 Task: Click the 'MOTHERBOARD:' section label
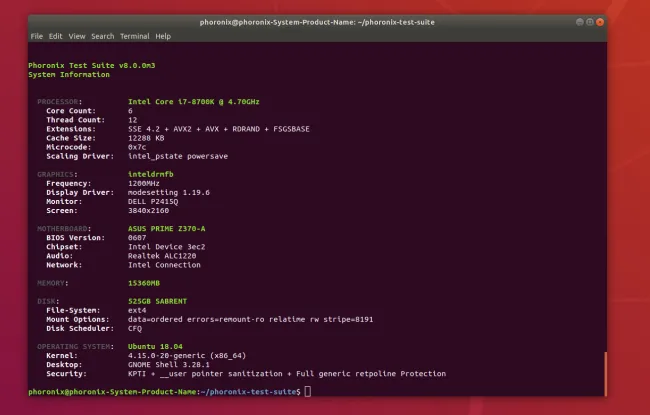coord(64,229)
